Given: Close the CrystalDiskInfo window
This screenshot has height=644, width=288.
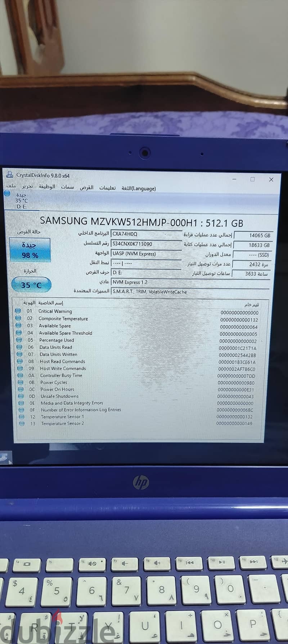Looking at the screenshot, I should pyautogui.click(x=271, y=179).
